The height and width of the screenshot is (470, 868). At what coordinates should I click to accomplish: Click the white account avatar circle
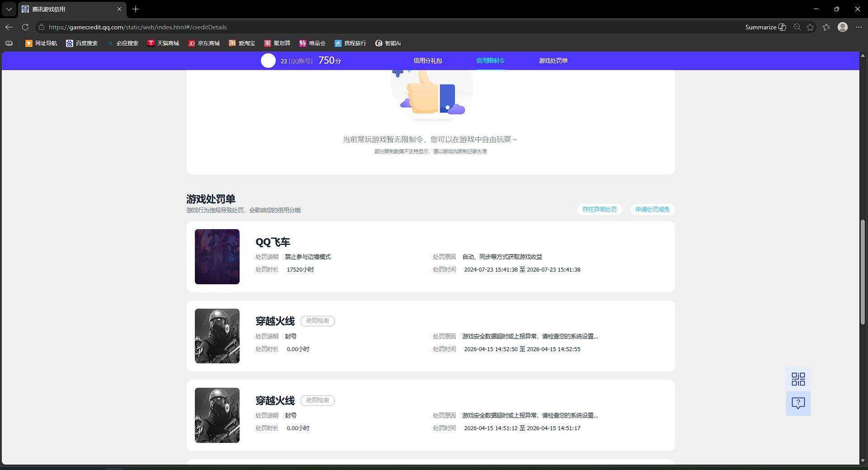pos(268,61)
